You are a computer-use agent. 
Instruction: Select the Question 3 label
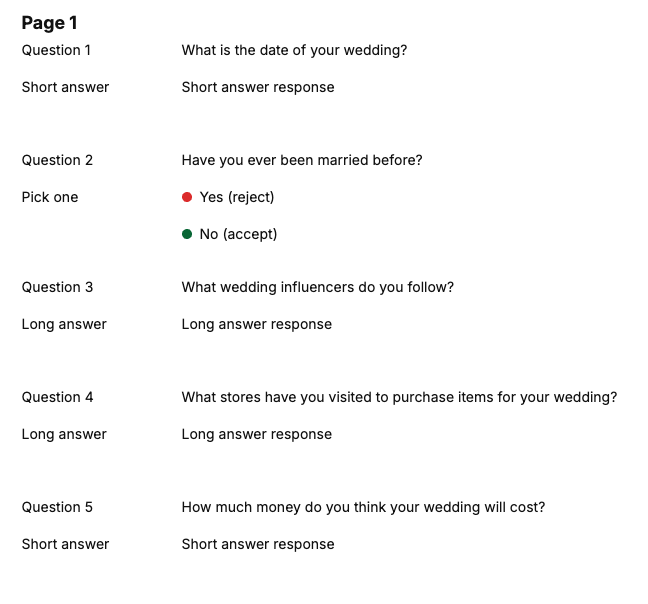(57, 287)
